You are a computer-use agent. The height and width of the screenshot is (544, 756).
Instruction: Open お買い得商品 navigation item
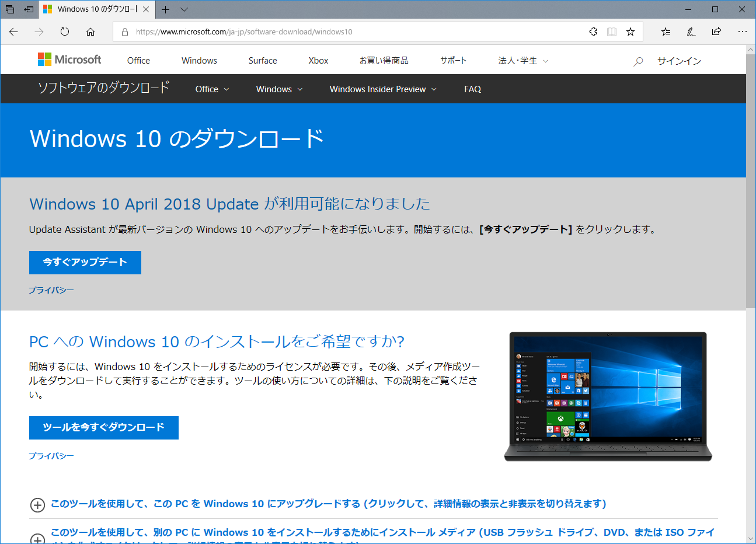tap(384, 61)
